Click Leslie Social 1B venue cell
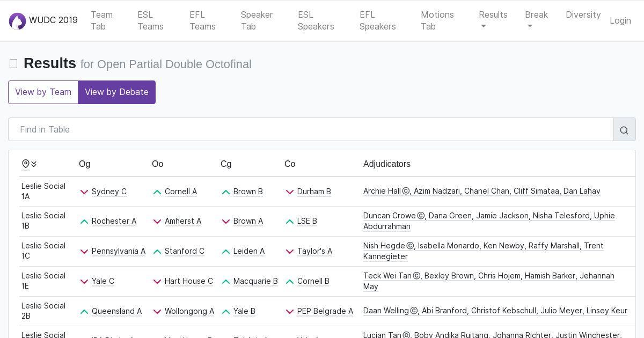The width and height of the screenshot is (644, 338). coord(43,221)
